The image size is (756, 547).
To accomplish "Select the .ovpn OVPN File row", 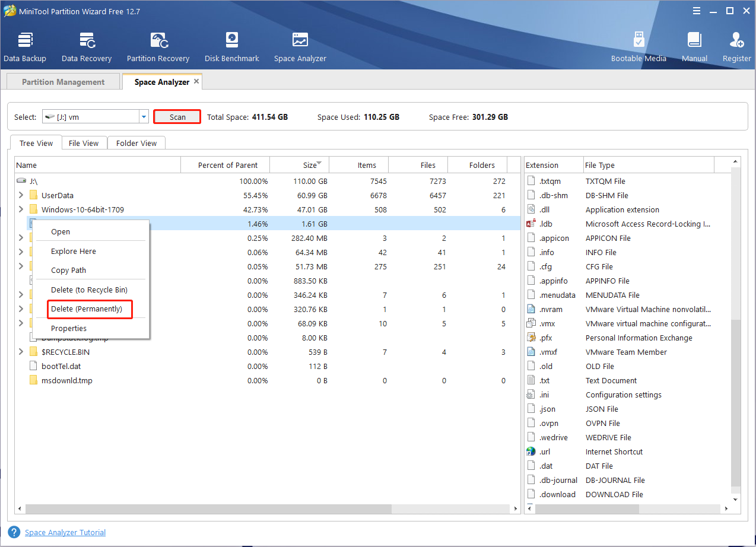I will [628, 423].
